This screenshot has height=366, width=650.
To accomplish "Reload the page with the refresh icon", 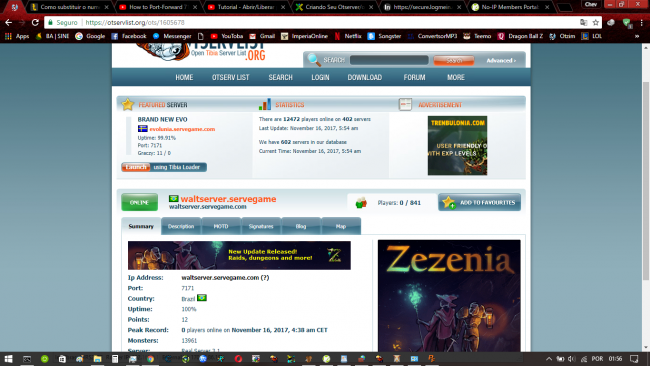I will pyautogui.click(x=35, y=22).
